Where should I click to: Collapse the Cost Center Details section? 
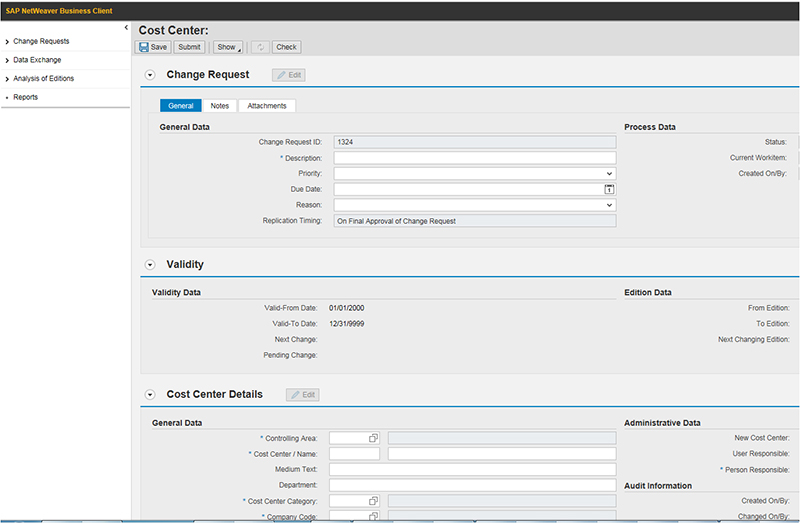[x=151, y=395]
